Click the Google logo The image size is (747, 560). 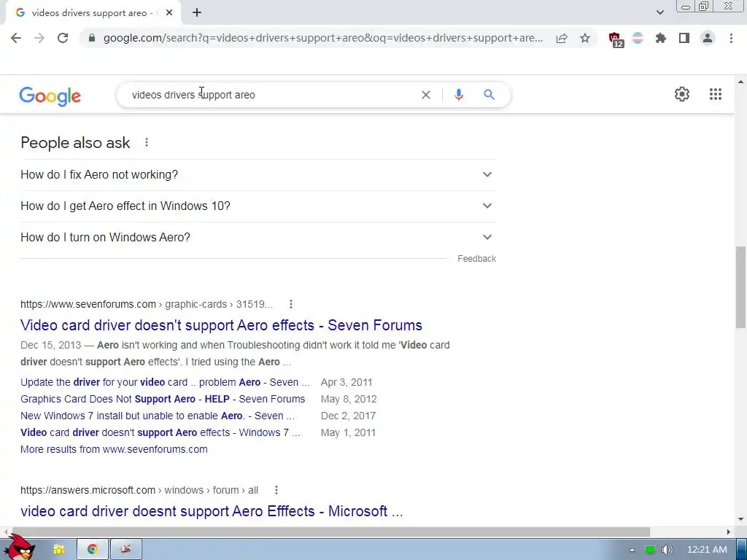click(x=50, y=96)
